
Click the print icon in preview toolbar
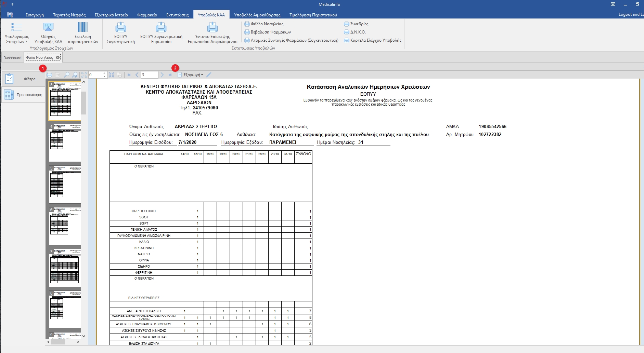pyautogui.click(x=49, y=75)
